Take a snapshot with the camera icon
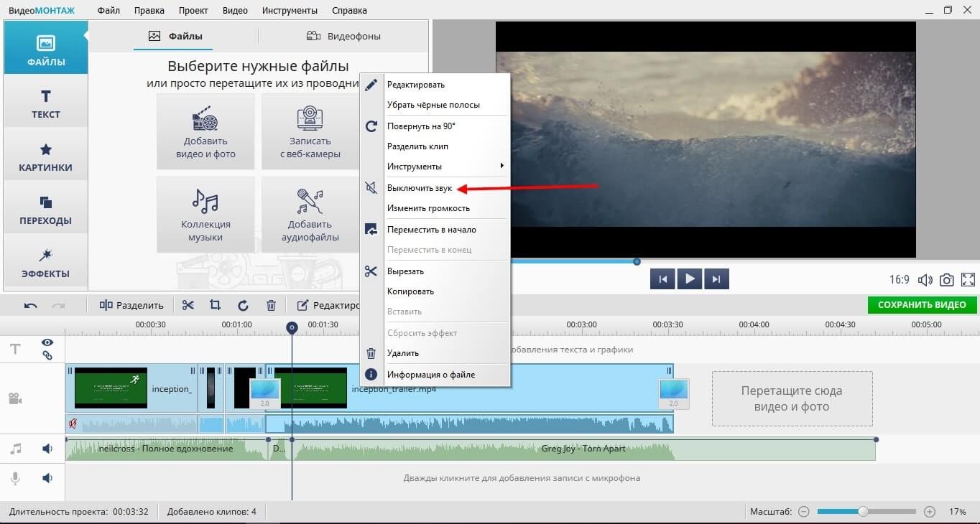980x524 pixels. [947, 280]
